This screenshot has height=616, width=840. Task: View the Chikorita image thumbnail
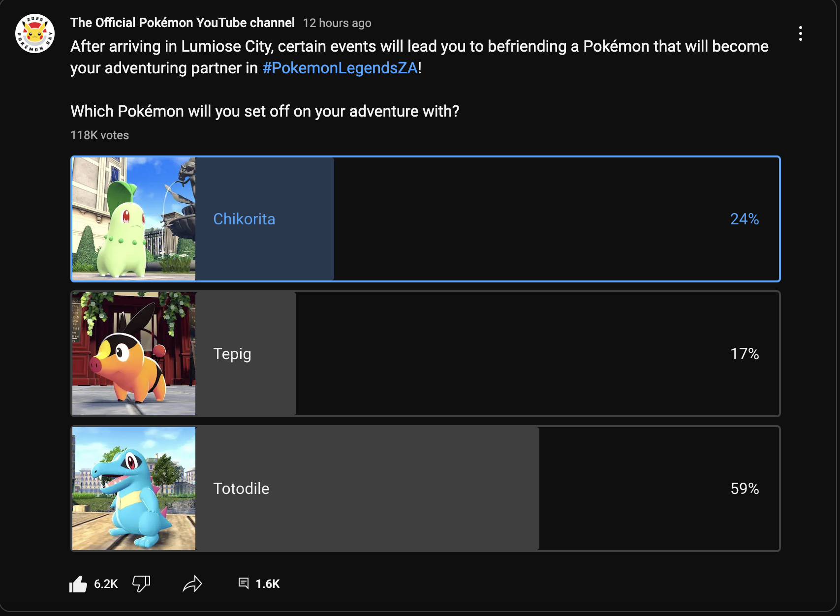(x=134, y=219)
